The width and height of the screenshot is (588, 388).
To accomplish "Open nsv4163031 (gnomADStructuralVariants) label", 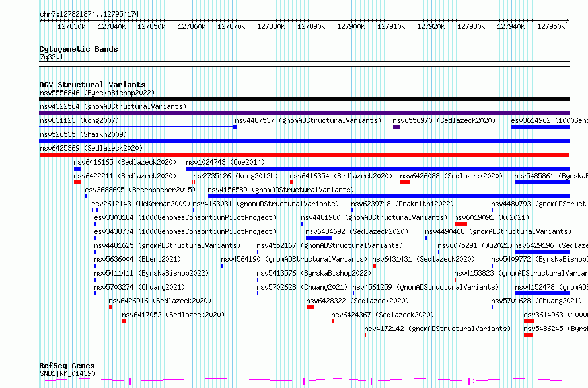I will (266, 204).
